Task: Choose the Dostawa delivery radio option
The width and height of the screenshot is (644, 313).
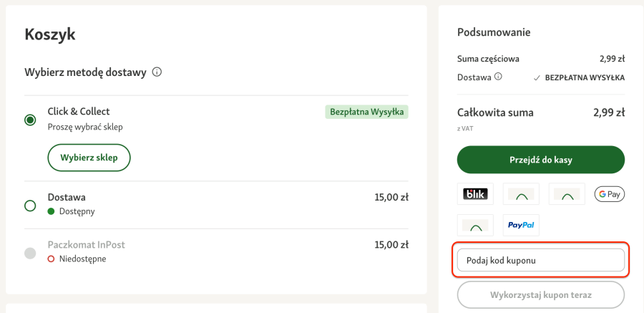Action: tap(30, 206)
